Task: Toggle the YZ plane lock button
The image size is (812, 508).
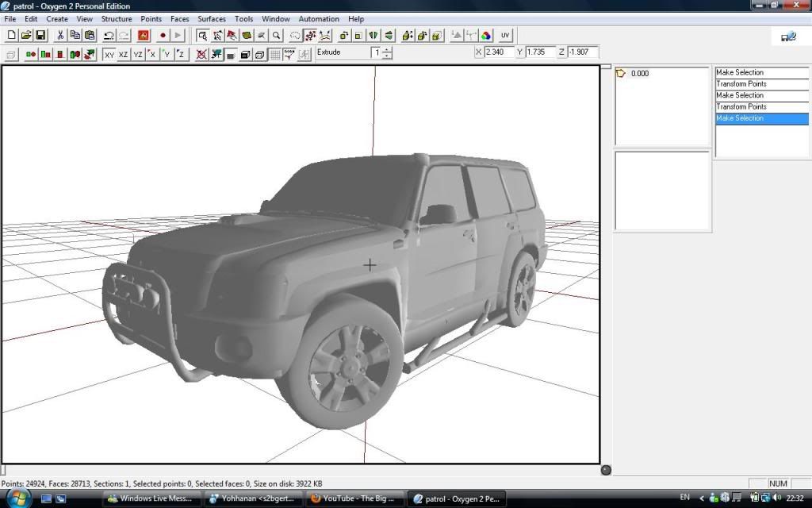Action: point(138,54)
